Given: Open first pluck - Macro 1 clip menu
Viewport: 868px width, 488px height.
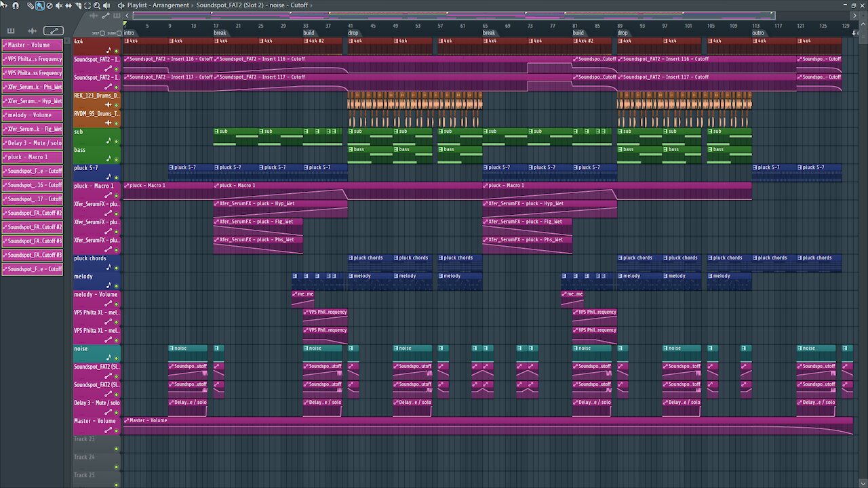Looking at the screenshot, I should point(127,186).
